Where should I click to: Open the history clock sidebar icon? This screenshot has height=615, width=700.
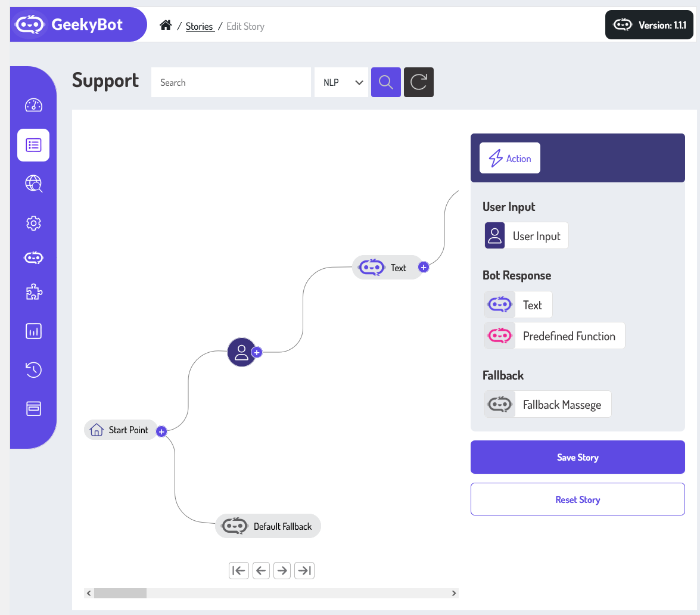33,370
